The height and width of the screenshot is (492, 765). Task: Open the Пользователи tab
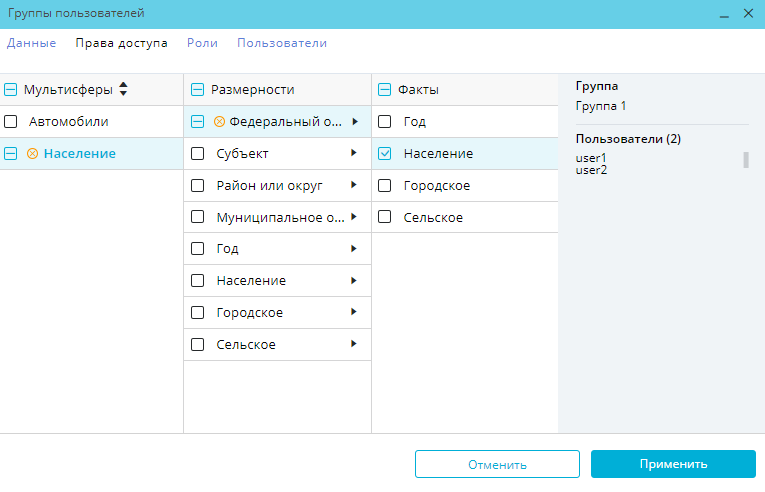(x=281, y=43)
